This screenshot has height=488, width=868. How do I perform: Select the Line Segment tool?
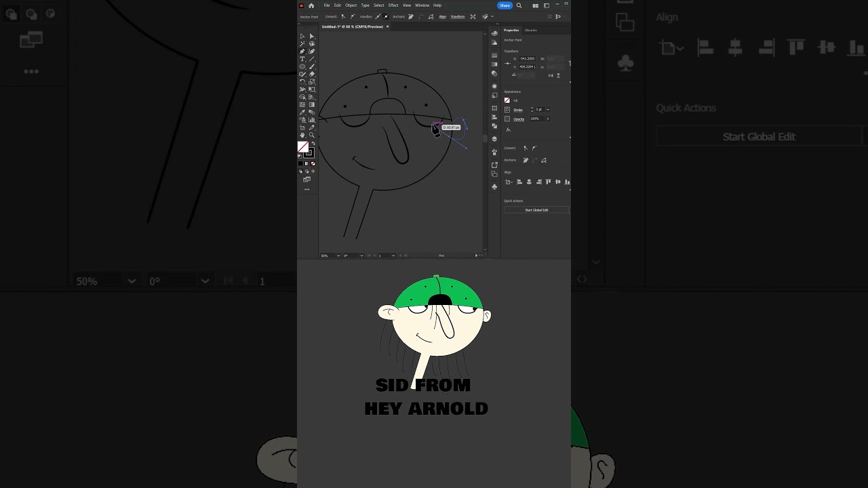(312, 59)
